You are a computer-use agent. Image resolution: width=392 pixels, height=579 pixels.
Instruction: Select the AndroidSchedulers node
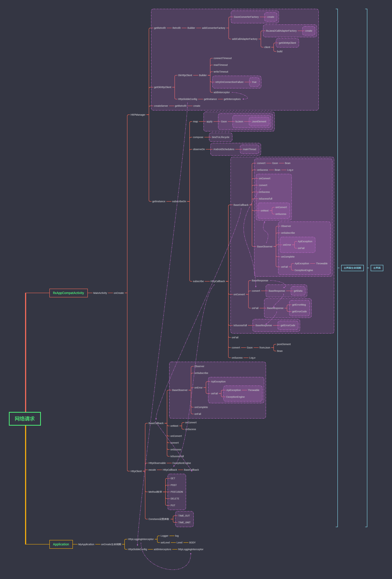click(224, 149)
